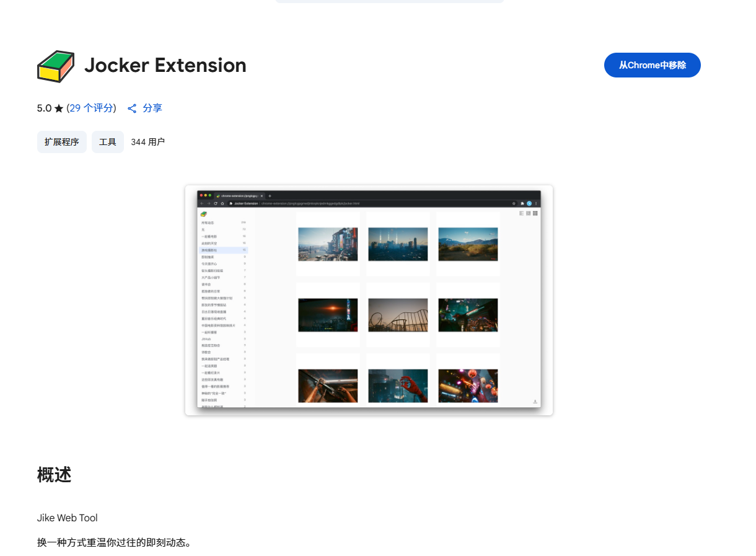Click the red robotic hand photo thumbnail
The image size is (756, 556).
pos(398,386)
